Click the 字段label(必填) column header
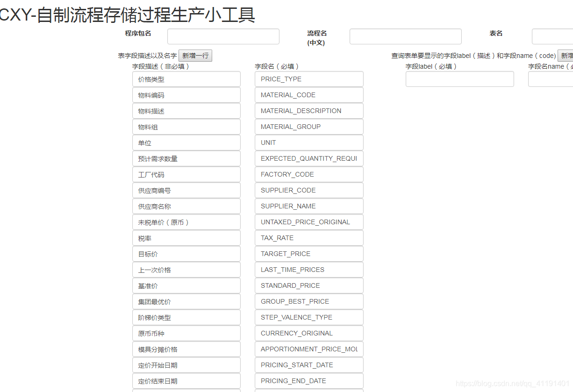This screenshot has height=392, width=573. 431,66
